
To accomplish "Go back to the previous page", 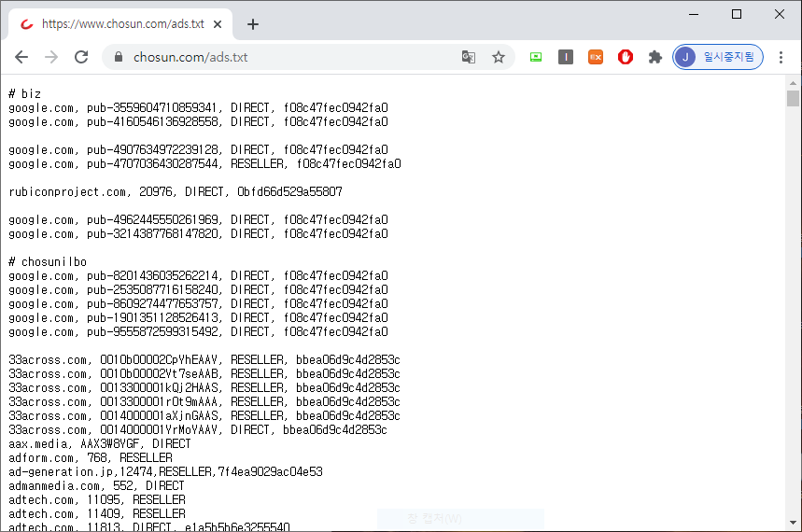I will tap(21, 57).
